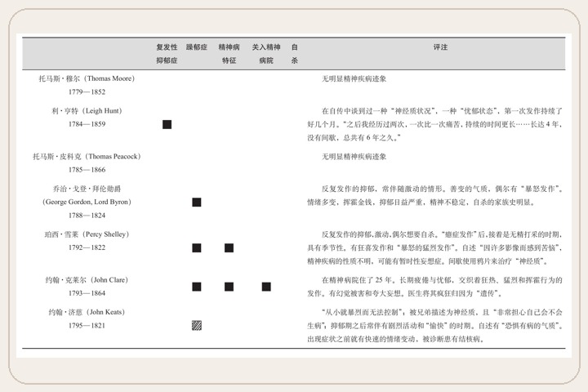Click the hatched square in John Keats's row

click(197, 326)
